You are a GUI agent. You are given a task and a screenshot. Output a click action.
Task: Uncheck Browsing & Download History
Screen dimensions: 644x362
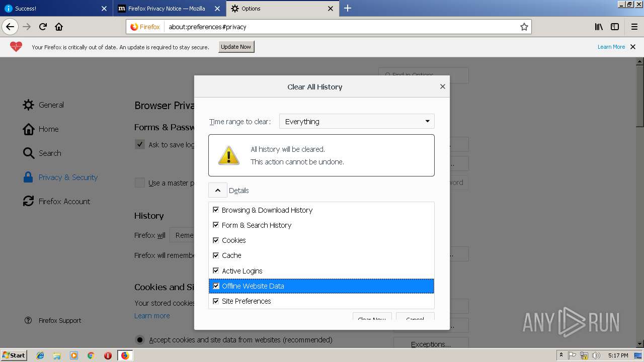216,210
